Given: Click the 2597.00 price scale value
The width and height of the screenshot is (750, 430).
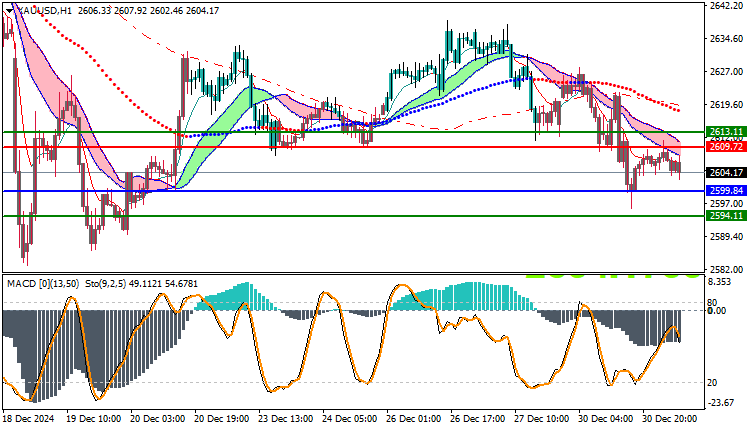Looking at the screenshot, I should pyautogui.click(x=727, y=204).
